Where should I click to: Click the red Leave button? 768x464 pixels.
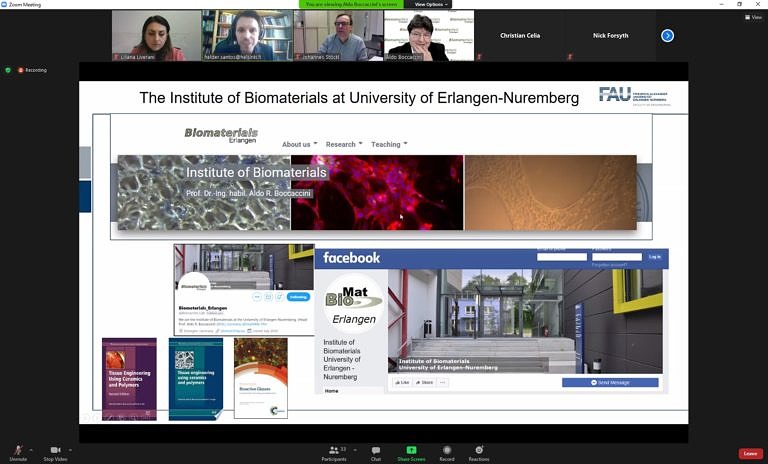click(750, 453)
